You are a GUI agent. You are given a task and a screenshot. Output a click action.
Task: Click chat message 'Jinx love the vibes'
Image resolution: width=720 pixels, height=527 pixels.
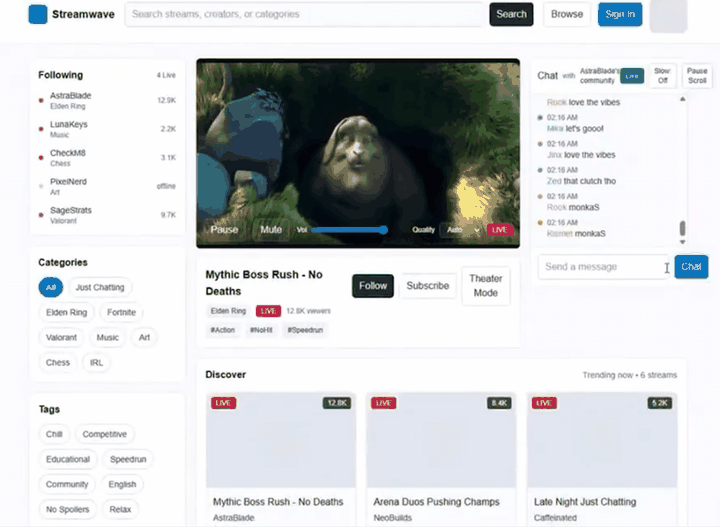[x=581, y=155]
